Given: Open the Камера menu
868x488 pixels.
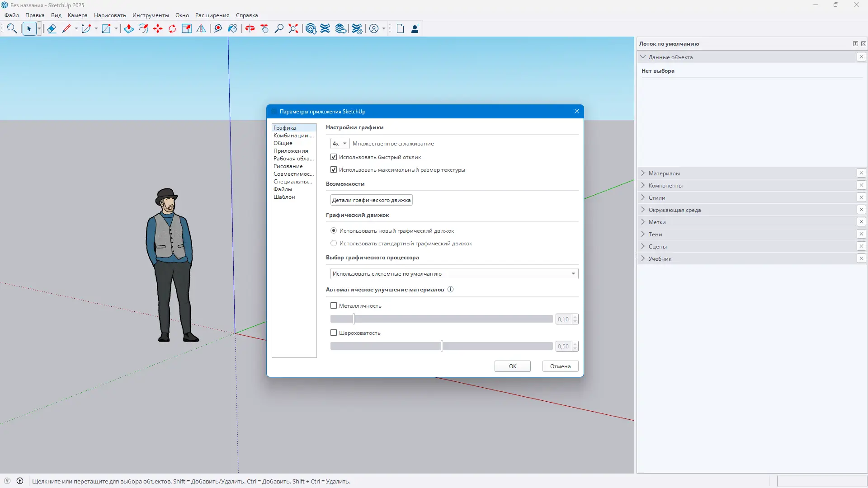Looking at the screenshot, I should point(77,15).
